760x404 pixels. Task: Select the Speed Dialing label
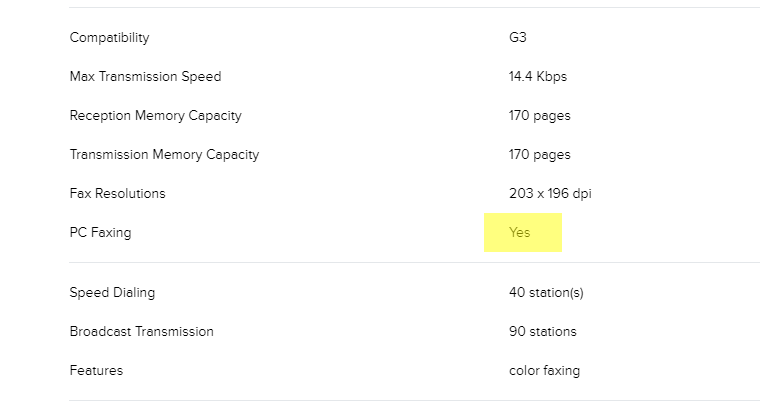click(112, 293)
